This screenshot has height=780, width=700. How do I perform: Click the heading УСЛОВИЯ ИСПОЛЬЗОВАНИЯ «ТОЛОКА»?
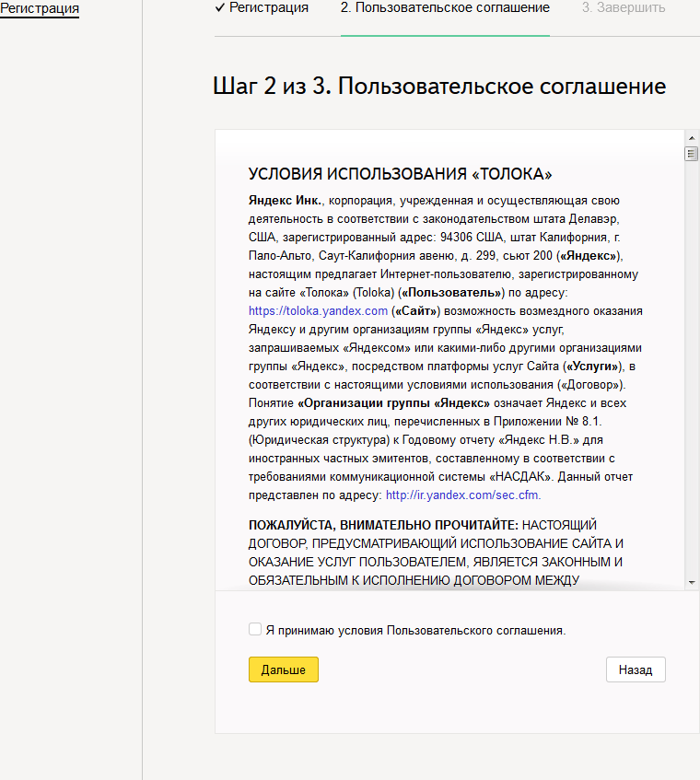pyautogui.click(x=400, y=174)
